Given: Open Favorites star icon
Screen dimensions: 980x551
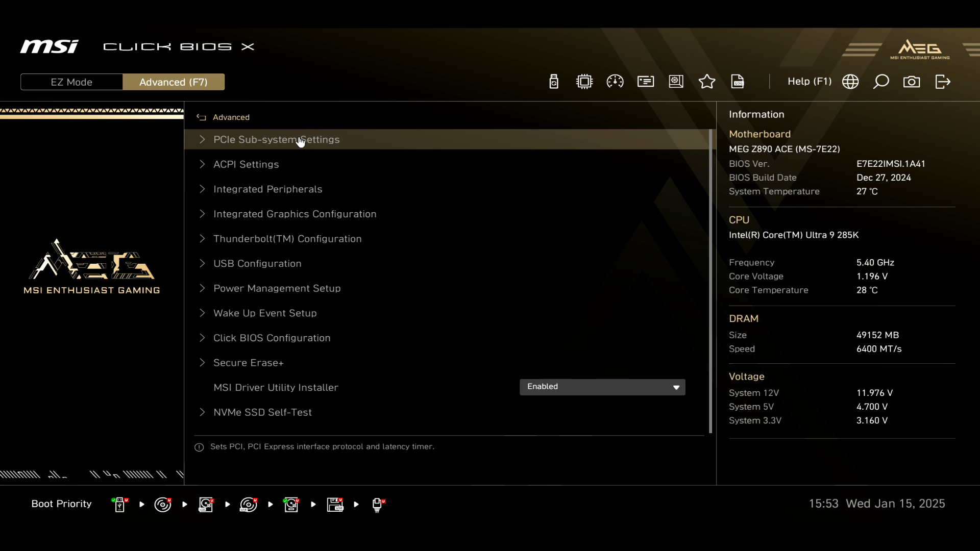Looking at the screenshot, I should click(x=707, y=82).
